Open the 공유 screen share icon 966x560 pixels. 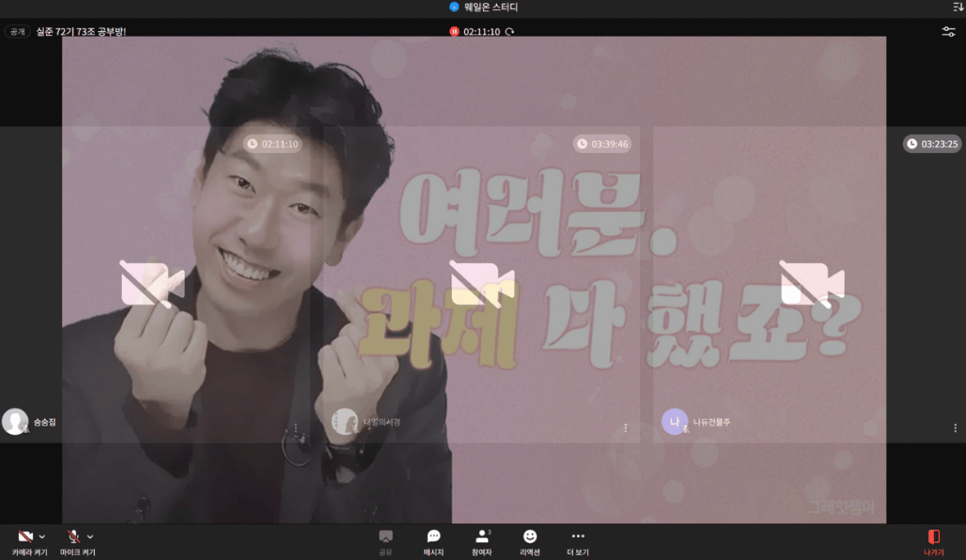386,537
